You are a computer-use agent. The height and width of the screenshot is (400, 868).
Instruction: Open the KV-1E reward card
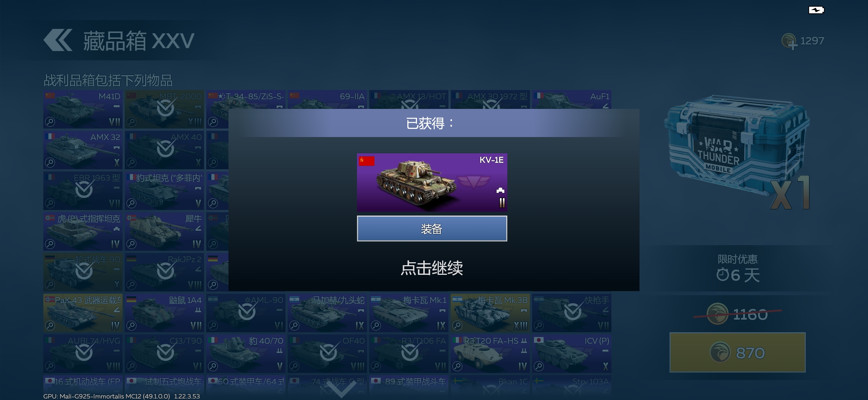click(x=432, y=183)
